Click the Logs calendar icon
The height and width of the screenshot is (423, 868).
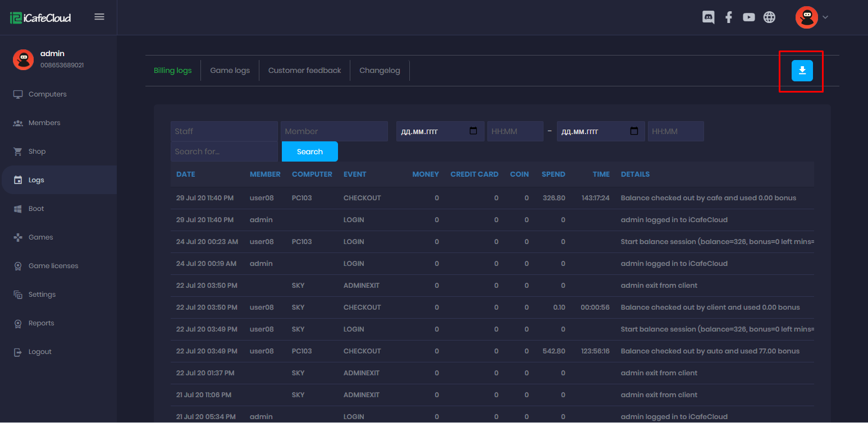coord(18,180)
